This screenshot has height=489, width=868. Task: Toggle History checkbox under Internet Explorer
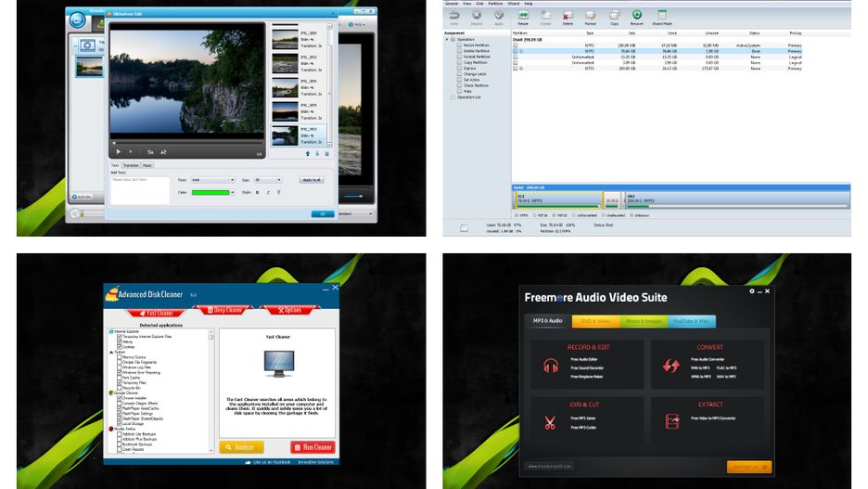[x=119, y=341]
